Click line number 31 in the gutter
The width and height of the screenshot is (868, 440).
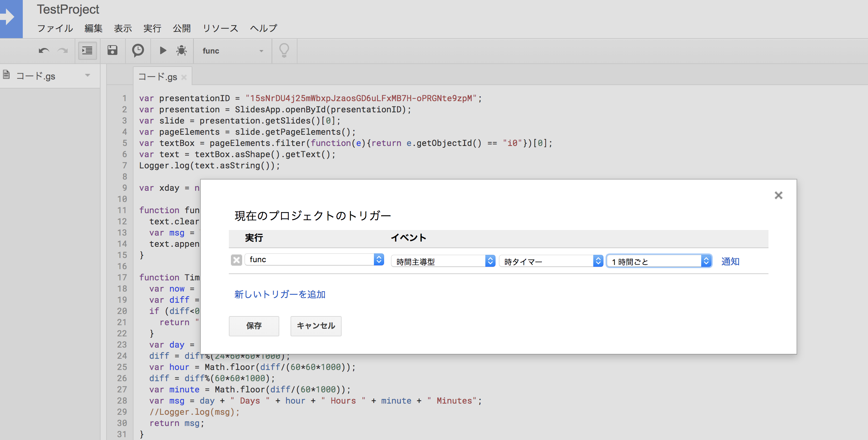[x=122, y=434]
